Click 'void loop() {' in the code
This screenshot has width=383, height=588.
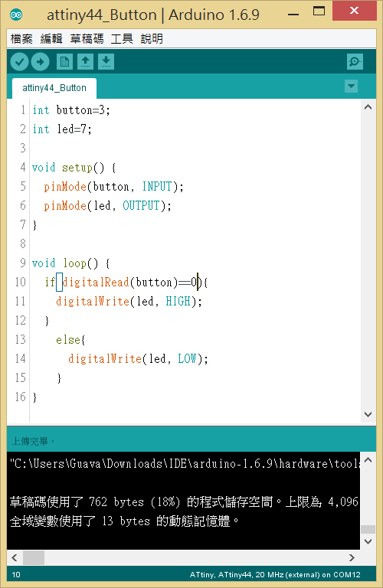[x=71, y=263]
